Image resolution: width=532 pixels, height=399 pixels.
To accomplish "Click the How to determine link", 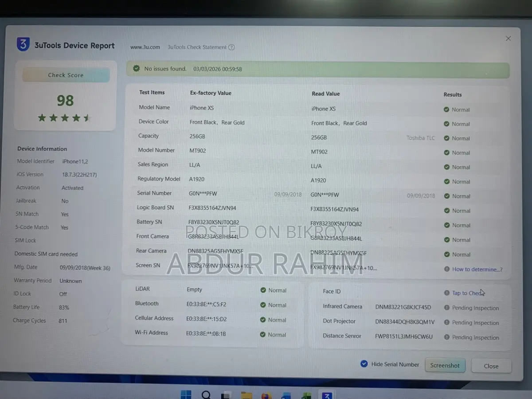I will (477, 269).
